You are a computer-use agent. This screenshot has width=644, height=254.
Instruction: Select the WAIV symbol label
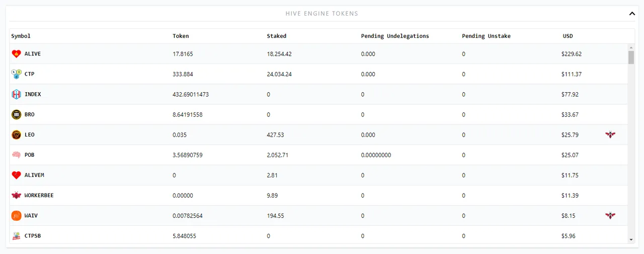point(31,215)
